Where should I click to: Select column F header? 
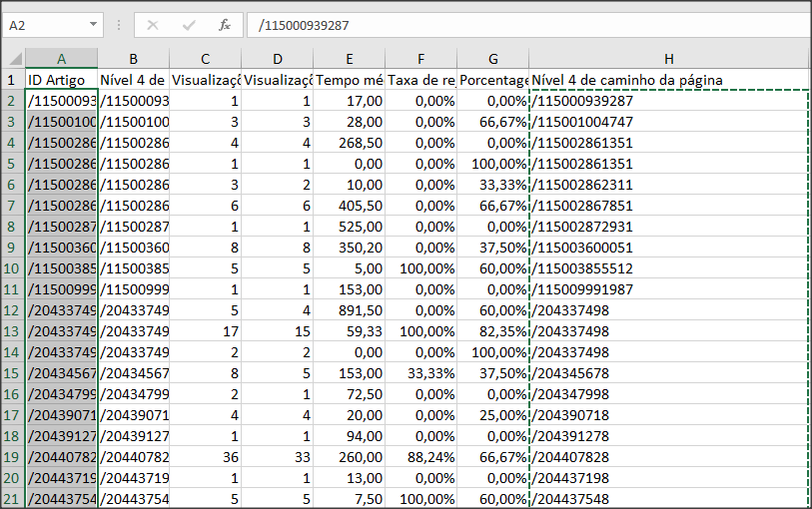pyautogui.click(x=421, y=59)
